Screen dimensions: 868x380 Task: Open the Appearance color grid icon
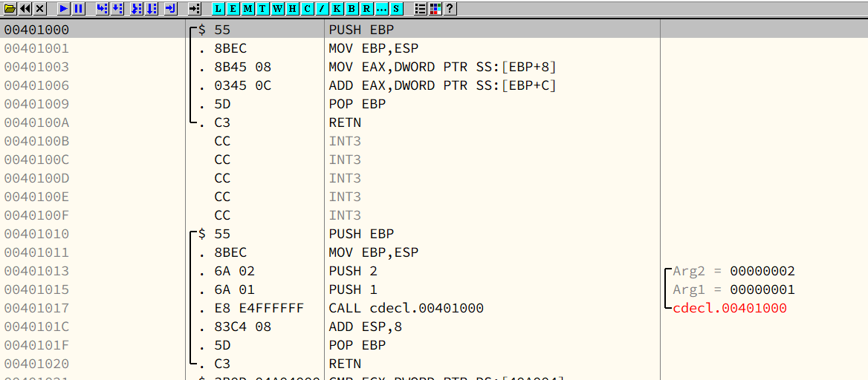(x=435, y=9)
